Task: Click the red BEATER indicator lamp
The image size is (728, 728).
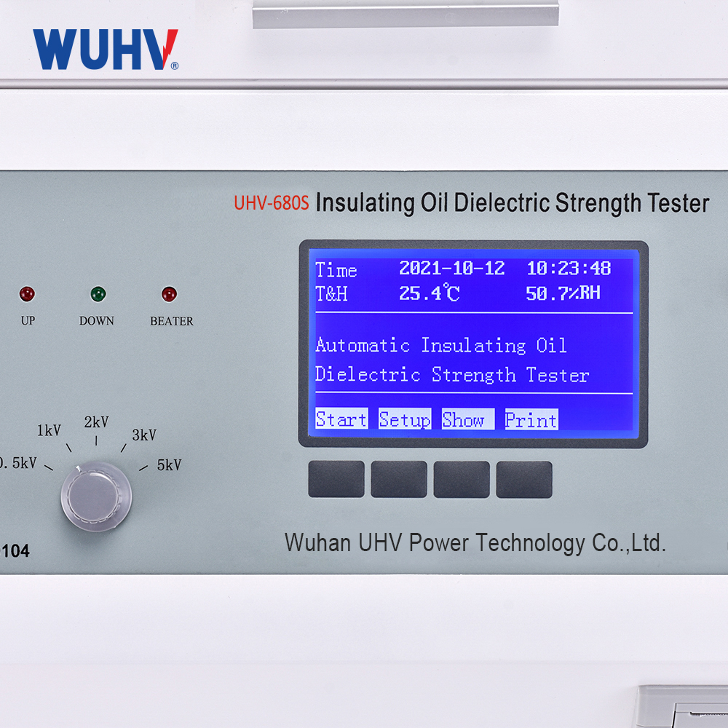Action: click(x=169, y=294)
